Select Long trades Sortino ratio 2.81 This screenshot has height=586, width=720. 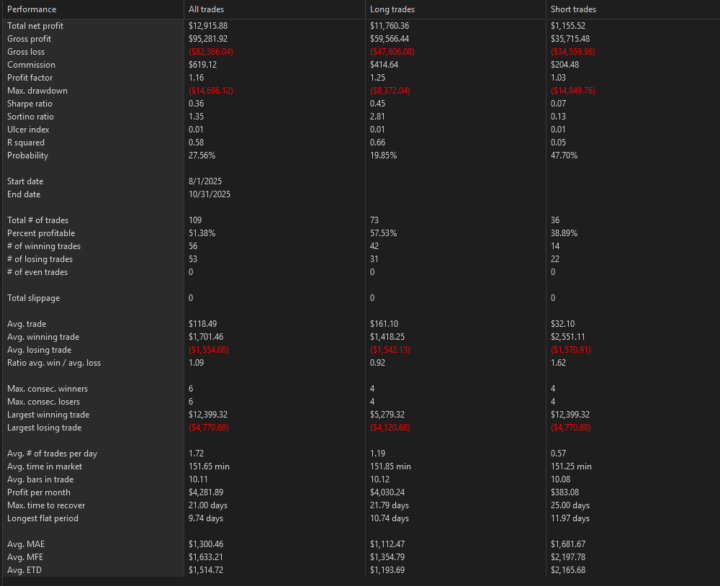pos(377,117)
